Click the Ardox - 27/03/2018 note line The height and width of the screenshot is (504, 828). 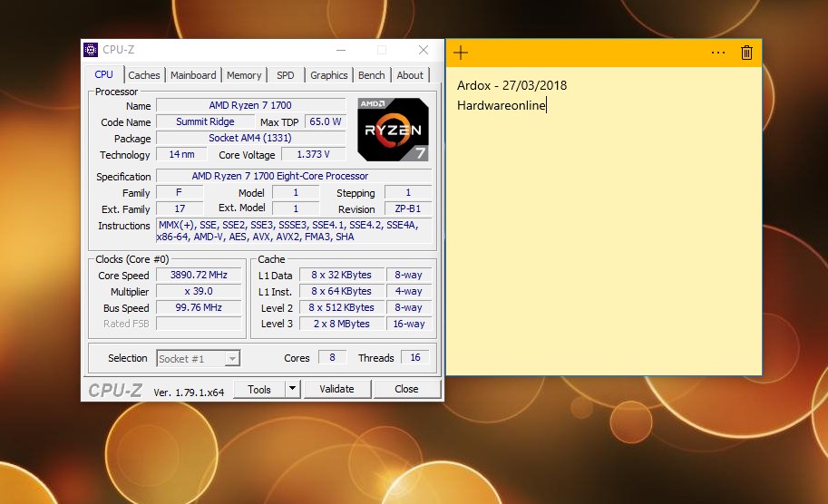tap(511, 85)
